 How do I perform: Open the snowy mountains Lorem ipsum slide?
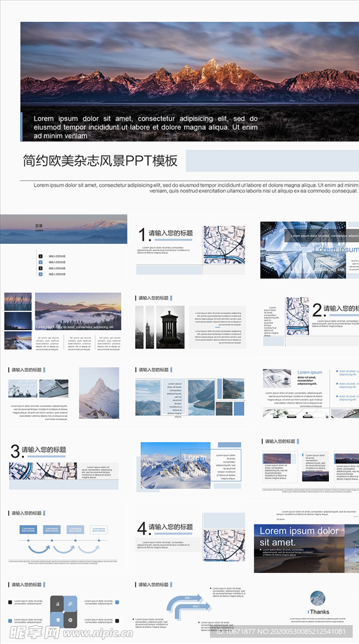click(191, 467)
